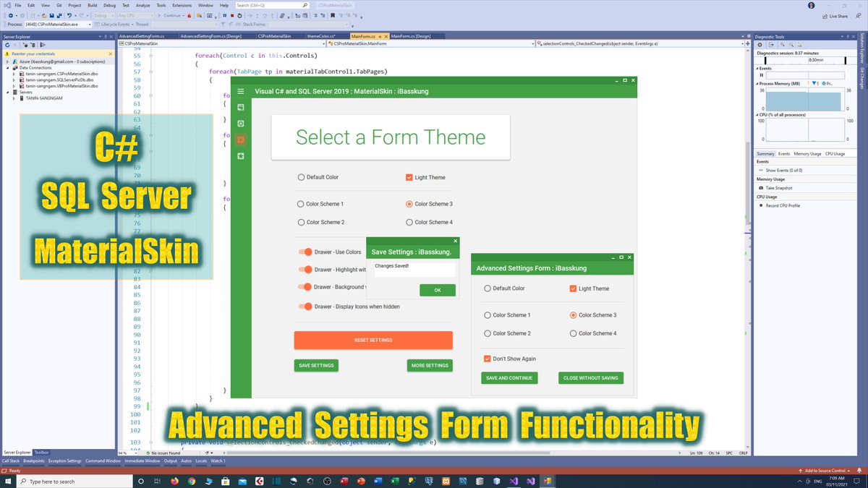
Task: Expand tanin-sangngam.CSProMaterialSkin.dbo connection
Action: click(x=14, y=74)
